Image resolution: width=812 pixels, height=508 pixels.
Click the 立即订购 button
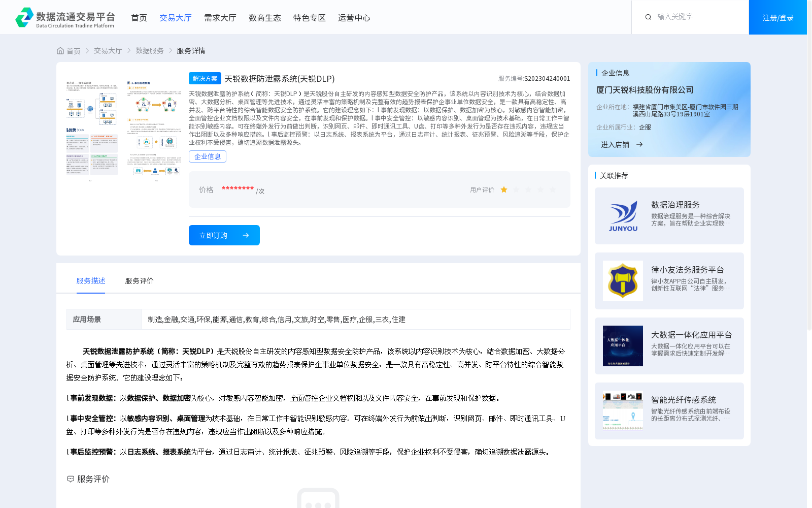click(x=224, y=235)
